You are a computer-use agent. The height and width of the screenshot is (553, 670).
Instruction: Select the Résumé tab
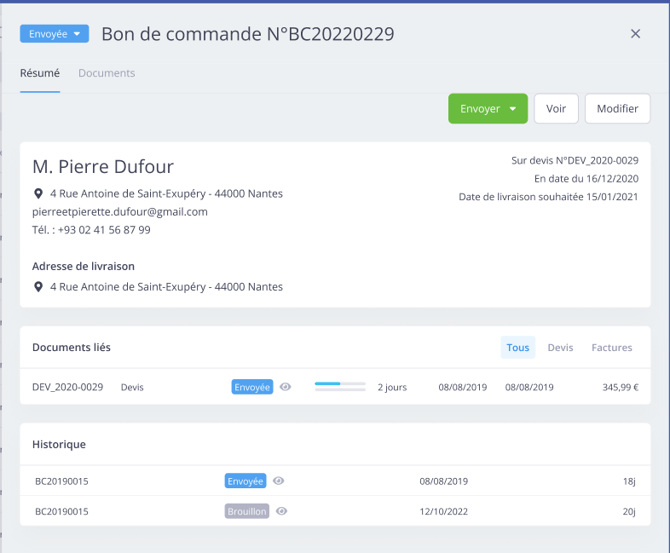coord(40,73)
